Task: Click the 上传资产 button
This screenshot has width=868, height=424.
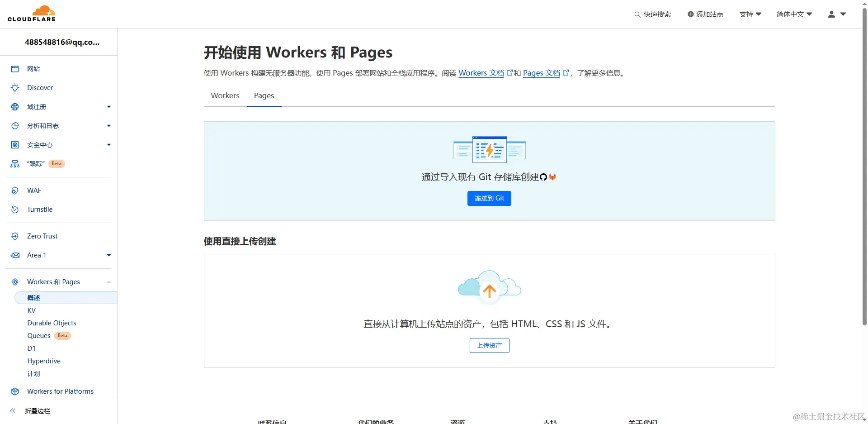Action: click(489, 345)
